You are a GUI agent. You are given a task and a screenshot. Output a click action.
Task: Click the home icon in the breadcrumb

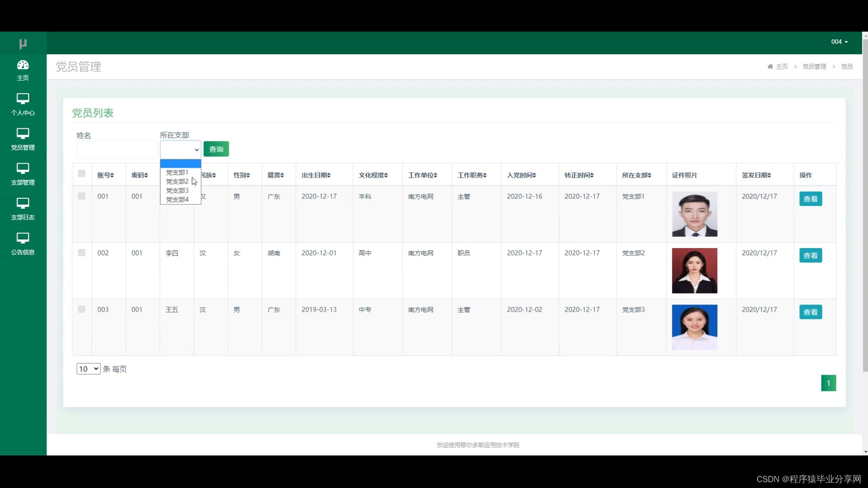770,66
